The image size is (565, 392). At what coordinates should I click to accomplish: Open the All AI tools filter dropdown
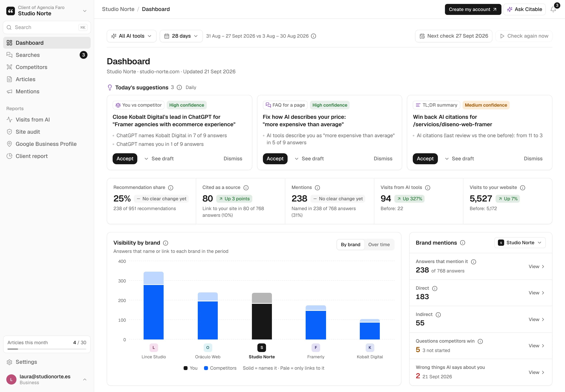coord(131,36)
